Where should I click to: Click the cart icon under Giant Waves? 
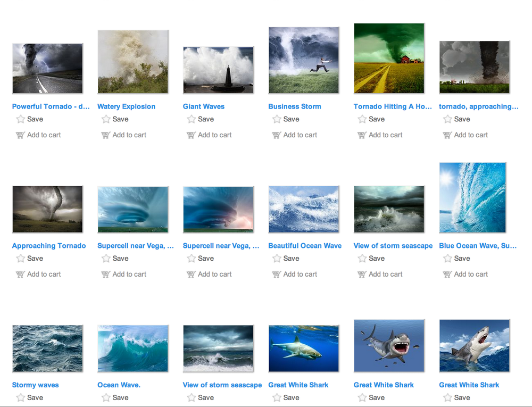tap(192, 135)
